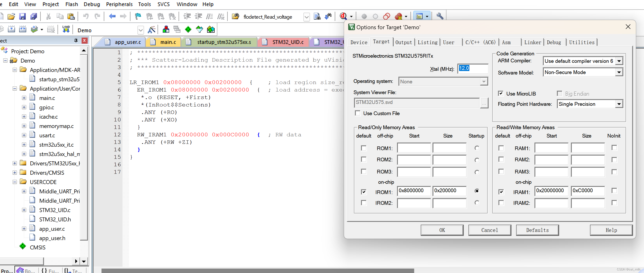
Task: Select the IROM2 Startup radio button
Action: click(x=477, y=202)
